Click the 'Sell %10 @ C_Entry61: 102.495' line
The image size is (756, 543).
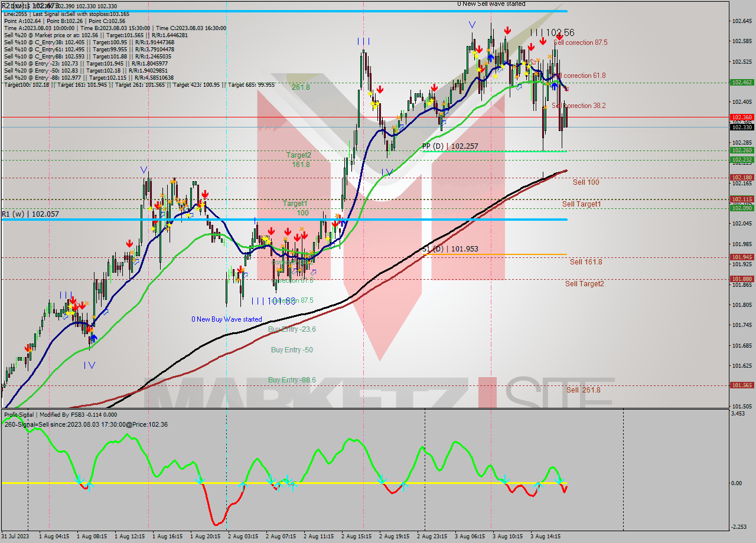89,49
